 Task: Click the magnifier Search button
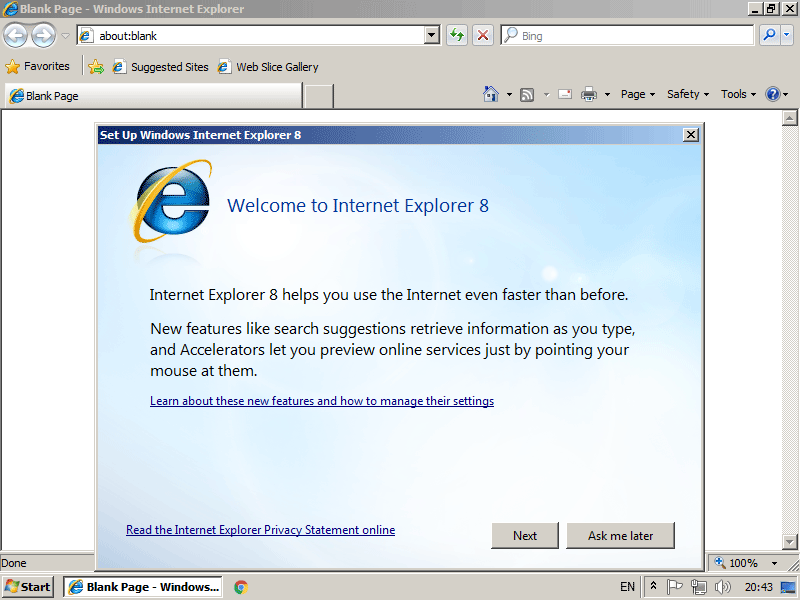769,35
